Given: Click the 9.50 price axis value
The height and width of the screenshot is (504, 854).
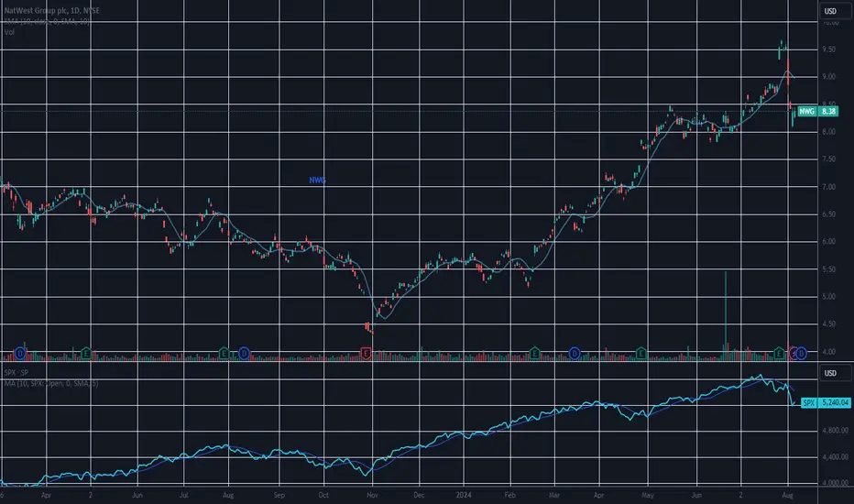Looking at the screenshot, I should point(829,49).
